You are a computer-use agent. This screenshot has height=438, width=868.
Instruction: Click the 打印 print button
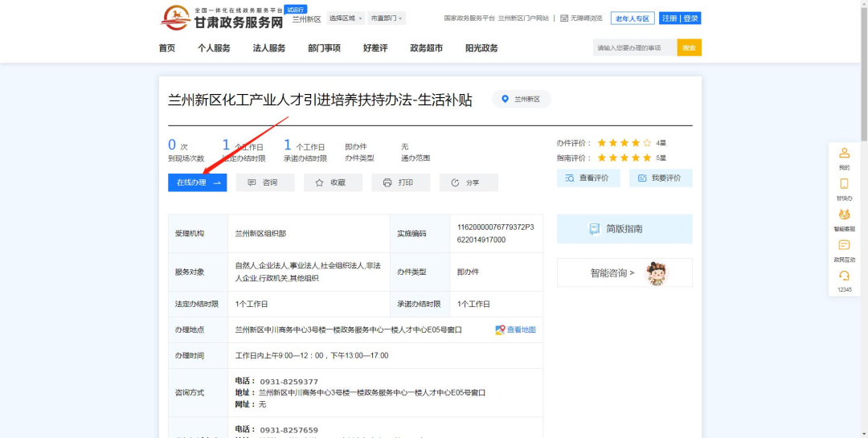[x=400, y=182]
